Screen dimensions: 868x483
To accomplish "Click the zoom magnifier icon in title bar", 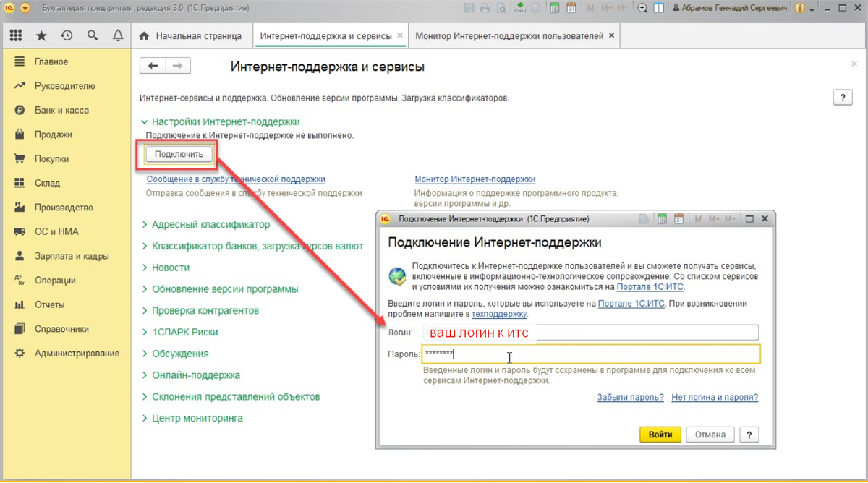I will pos(643,8).
